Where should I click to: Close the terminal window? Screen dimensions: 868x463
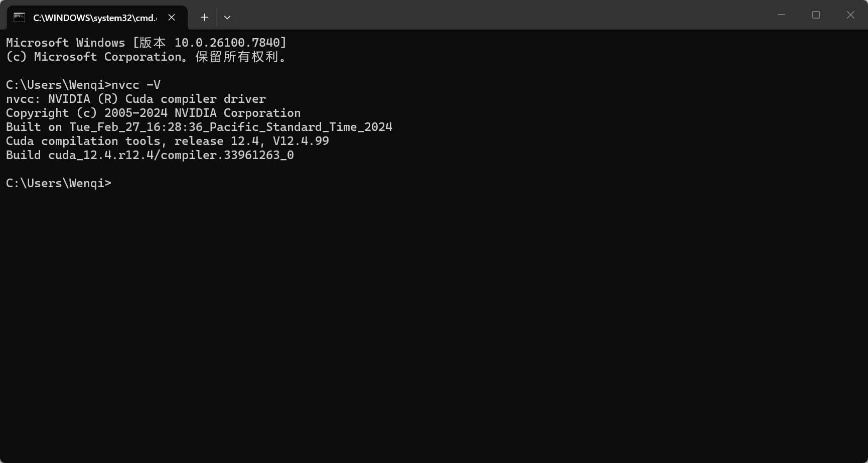(x=850, y=15)
